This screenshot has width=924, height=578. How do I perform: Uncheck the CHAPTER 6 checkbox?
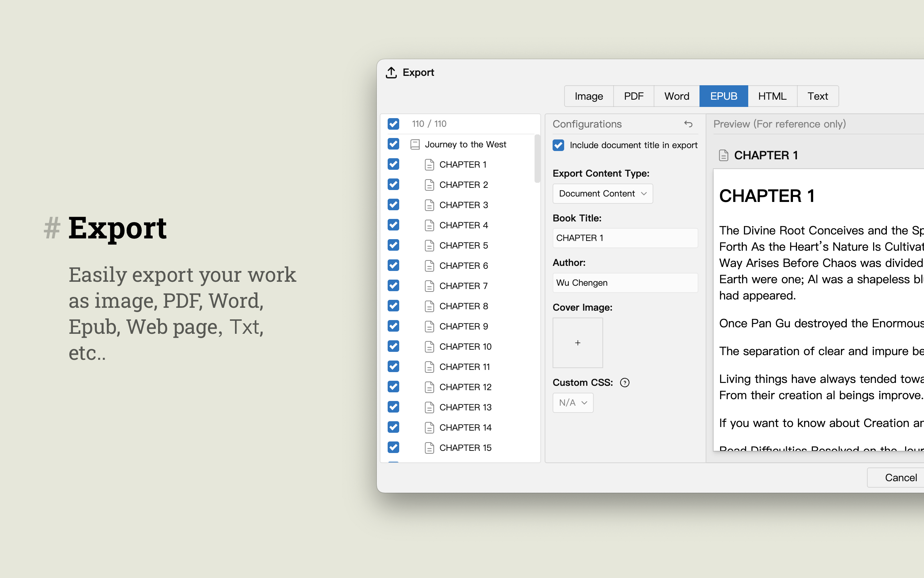tap(393, 266)
